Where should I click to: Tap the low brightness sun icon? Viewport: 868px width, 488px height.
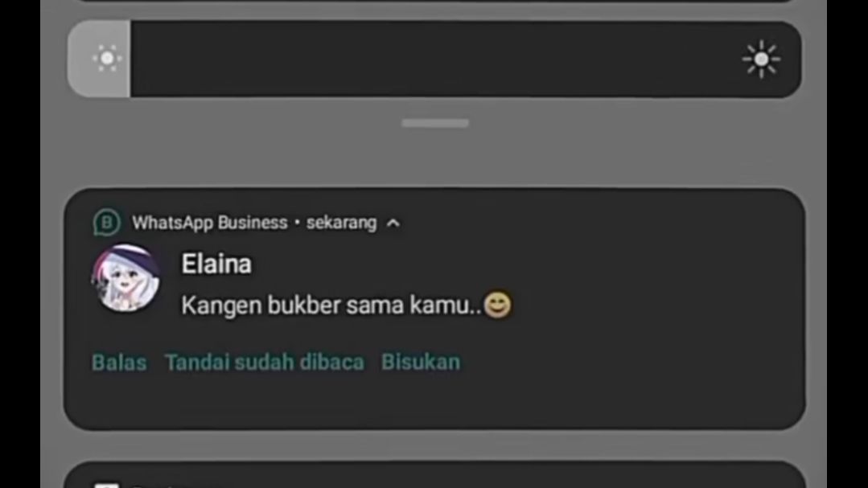[107, 58]
